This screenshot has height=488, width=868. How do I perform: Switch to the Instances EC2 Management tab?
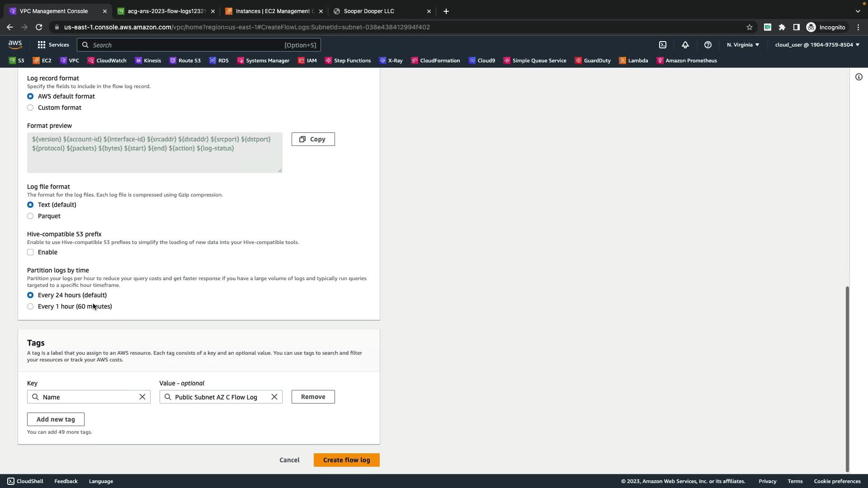point(273,11)
